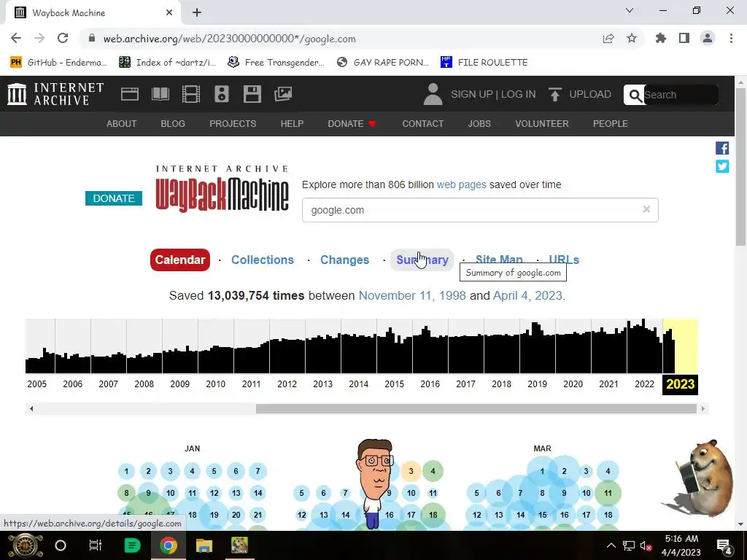This screenshot has width=747, height=560.
Task: Open File Explorer from taskbar
Action: [x=204, y=545]
